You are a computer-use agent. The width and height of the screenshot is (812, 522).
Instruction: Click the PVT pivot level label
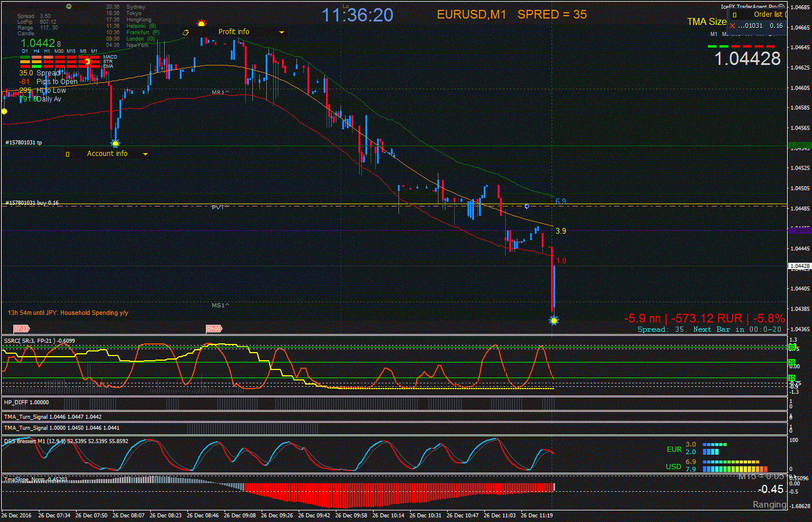pos(220,207)
